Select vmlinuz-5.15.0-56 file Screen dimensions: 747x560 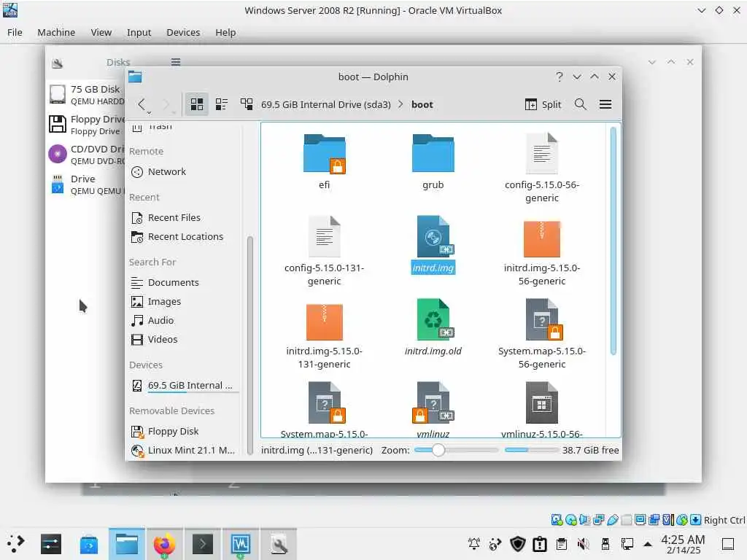542,410
